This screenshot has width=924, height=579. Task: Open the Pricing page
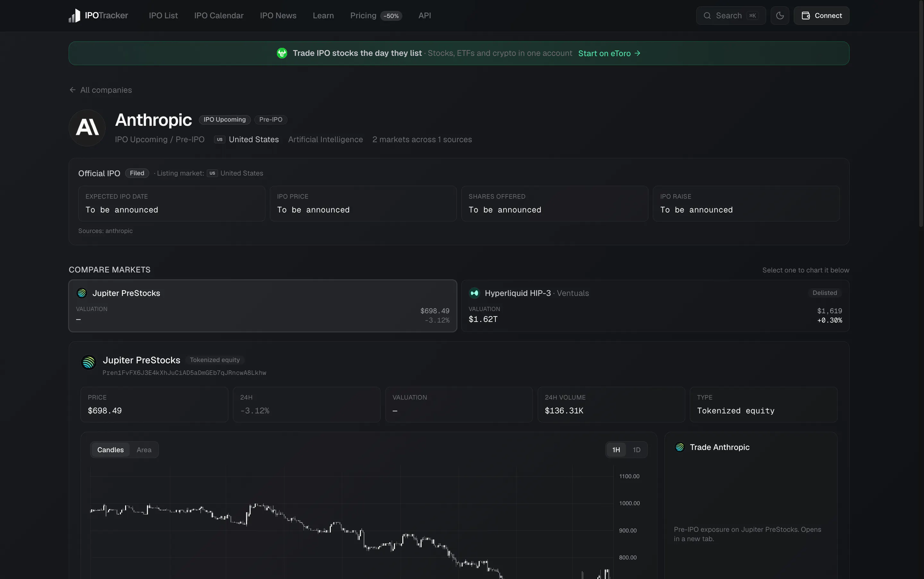tap(363, 16)
